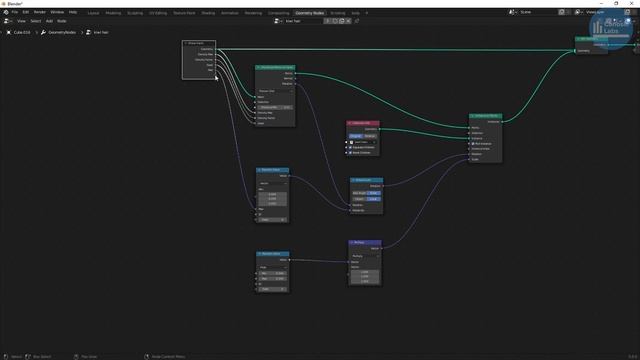Select Euler type in Rotate Euler node
This screenshot has width=640, height=360.
374,193
